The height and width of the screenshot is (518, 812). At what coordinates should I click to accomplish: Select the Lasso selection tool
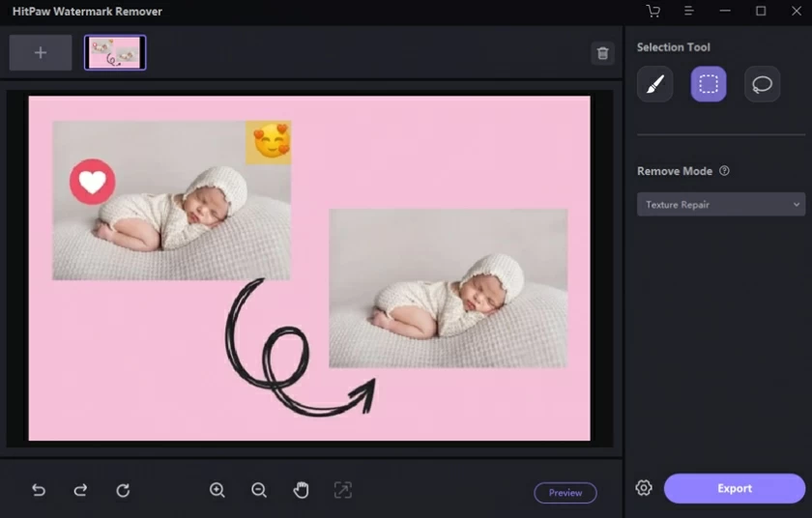click(762, 84)
